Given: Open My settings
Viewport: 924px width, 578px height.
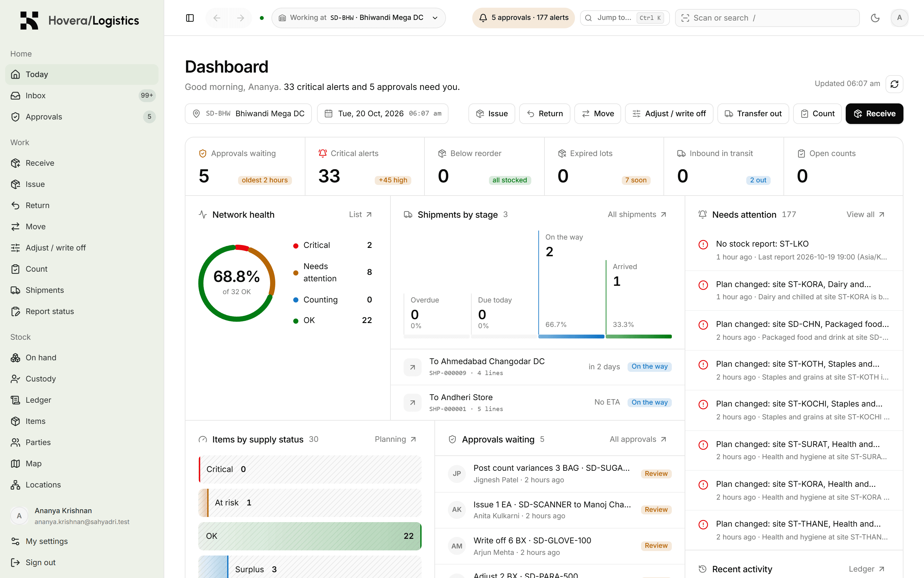Looking at the screenshot, I should click(82, 541).
